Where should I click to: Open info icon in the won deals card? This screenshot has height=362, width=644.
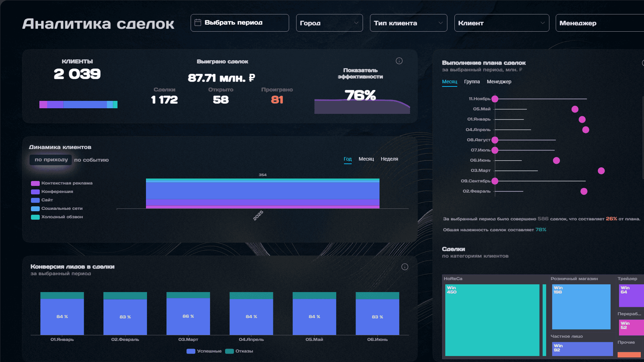pyautogui.click(x=399, y=61)
